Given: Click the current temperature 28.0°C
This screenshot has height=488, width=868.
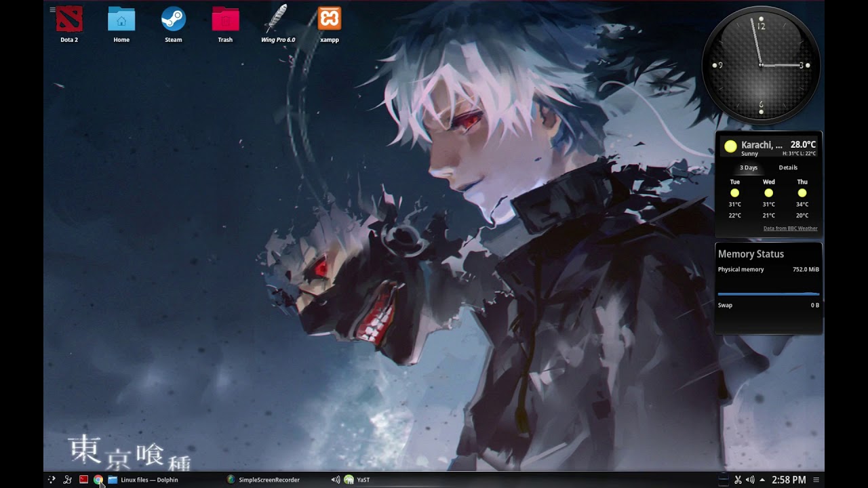Looking at the screenshot, I should pyautogui.click(x=803, y=144).
